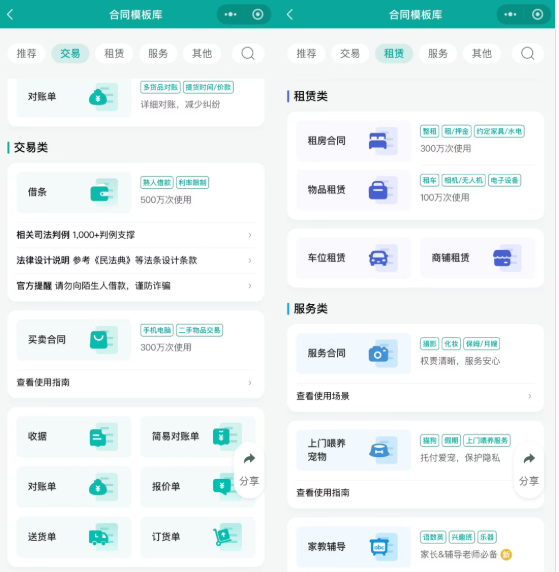Select 交易 tab on right screen

350,54
